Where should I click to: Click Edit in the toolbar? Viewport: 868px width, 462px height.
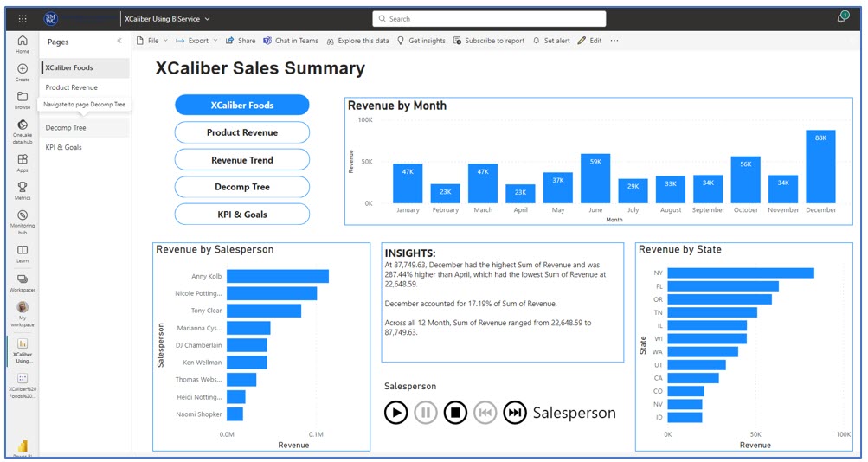589,41
